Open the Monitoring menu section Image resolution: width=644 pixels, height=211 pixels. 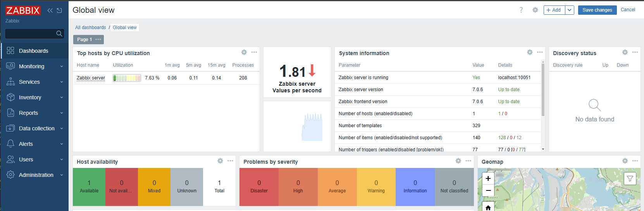pos(34,66)
